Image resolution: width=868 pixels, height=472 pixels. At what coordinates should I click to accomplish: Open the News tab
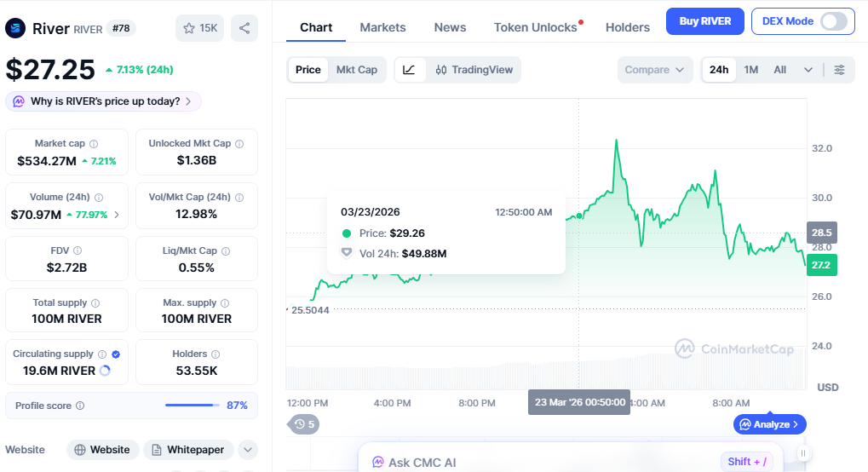click(x=450, y=27)
